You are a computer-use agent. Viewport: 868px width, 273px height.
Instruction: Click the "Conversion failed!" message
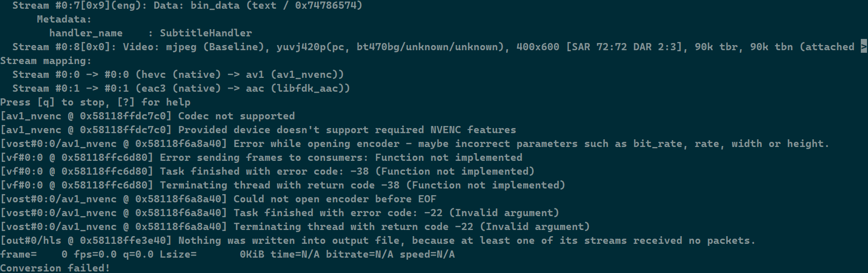click(x=55, y=268)
